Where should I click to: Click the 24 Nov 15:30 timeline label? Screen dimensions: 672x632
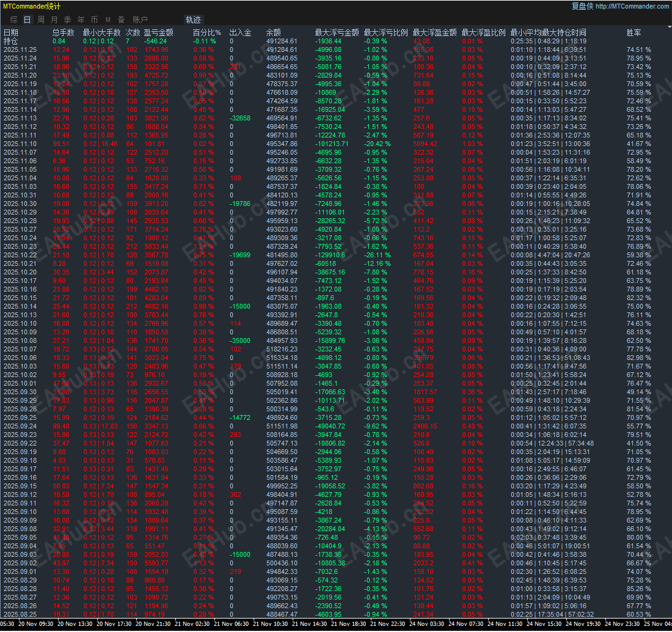tap(544, 624)
